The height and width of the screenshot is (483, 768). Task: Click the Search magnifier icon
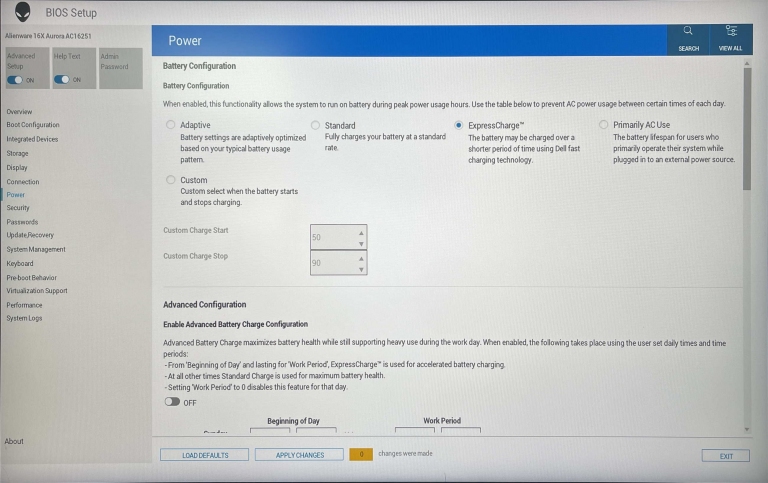pos(688,33)
